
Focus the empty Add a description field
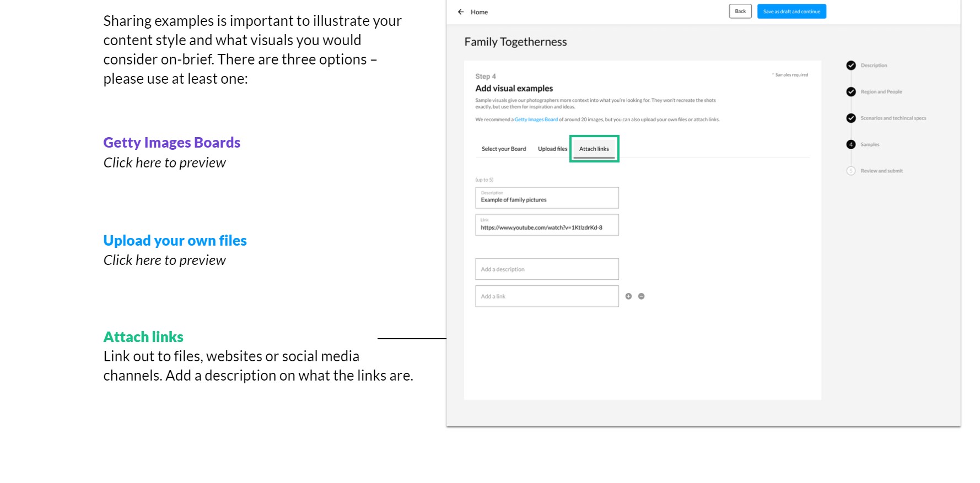point(547,269)
